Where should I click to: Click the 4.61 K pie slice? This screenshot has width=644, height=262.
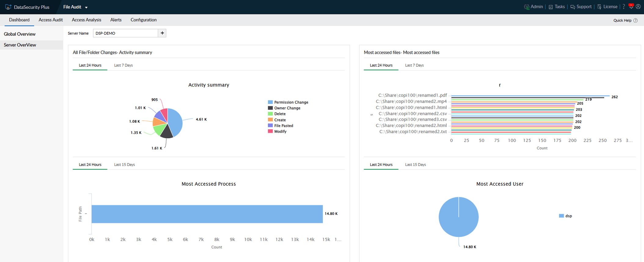tap(176, 122)
